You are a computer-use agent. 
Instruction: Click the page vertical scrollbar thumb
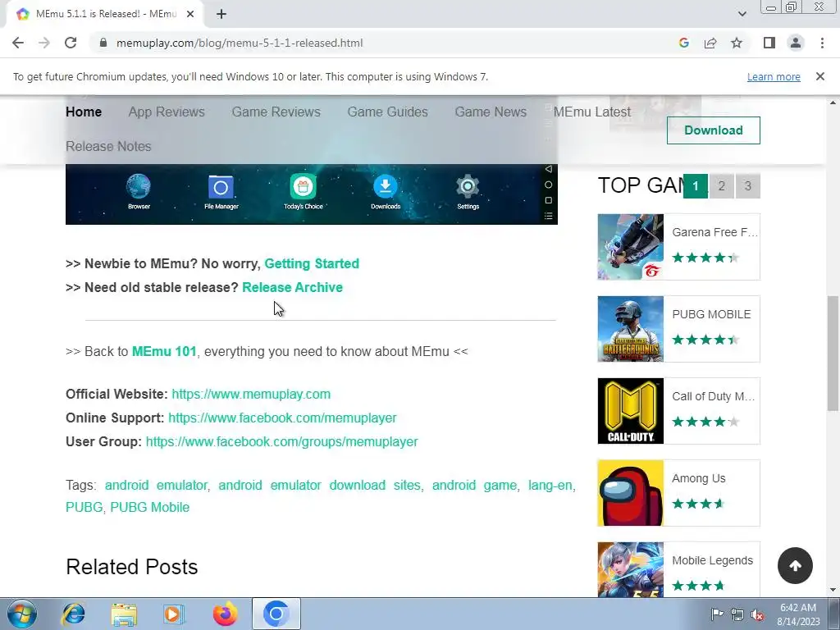pos(833,354)
